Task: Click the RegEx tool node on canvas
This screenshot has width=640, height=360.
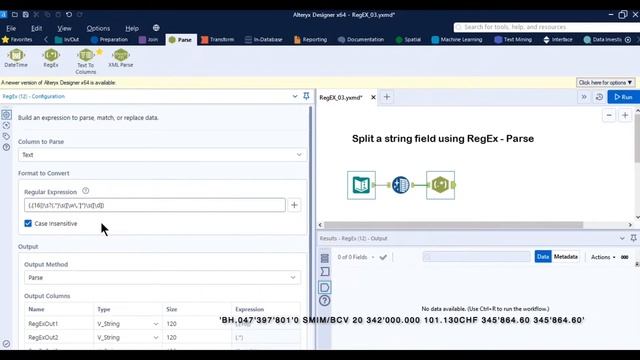Action: click(440, 185)
